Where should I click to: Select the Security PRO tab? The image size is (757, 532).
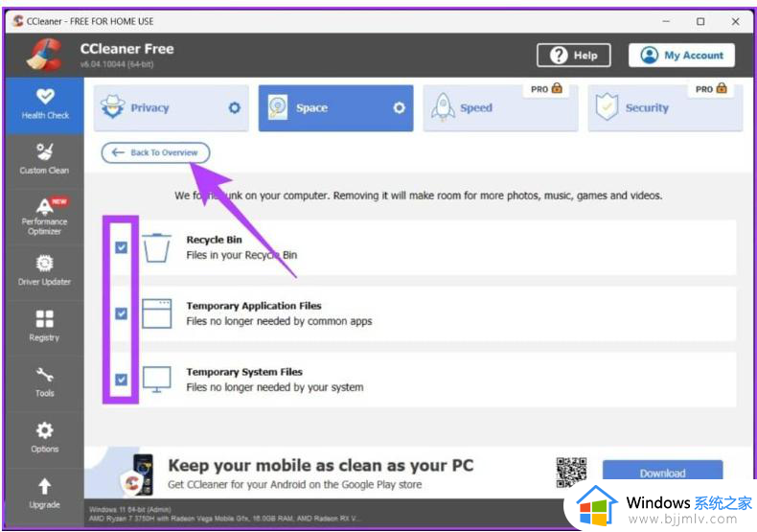click(x=665, y=107)
